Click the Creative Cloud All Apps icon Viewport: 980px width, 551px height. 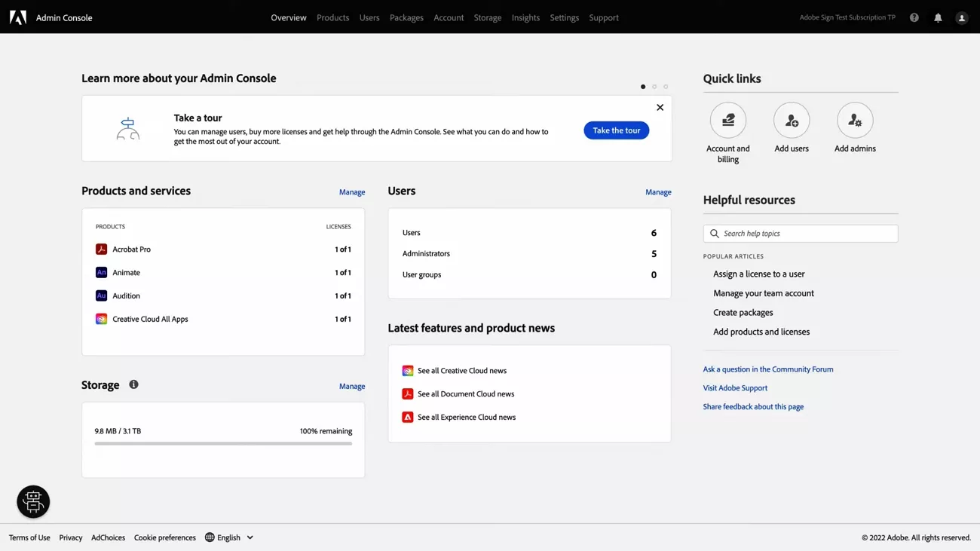coord(101,319)
